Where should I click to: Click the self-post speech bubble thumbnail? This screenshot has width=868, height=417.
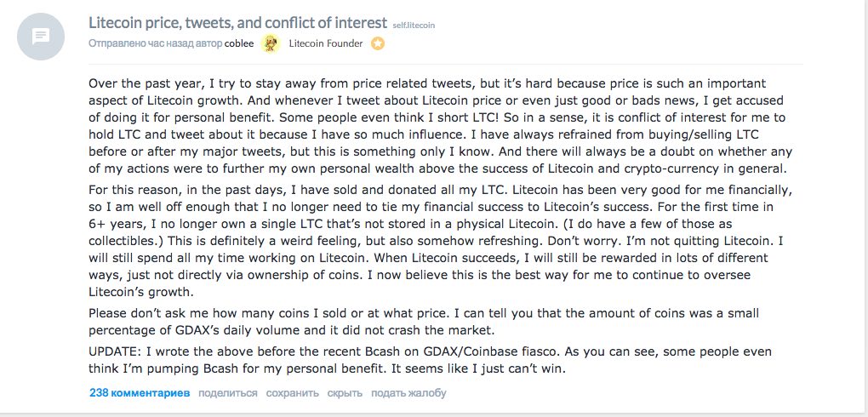click(x=41, y=37)
